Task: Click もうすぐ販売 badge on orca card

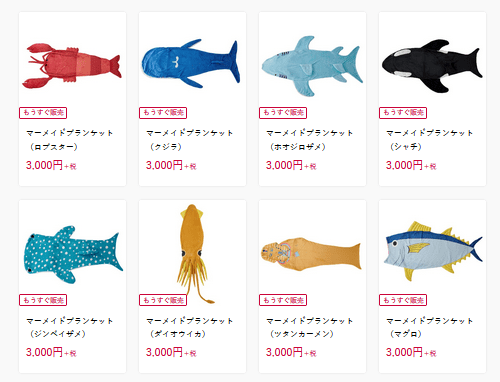Action: 403,113
